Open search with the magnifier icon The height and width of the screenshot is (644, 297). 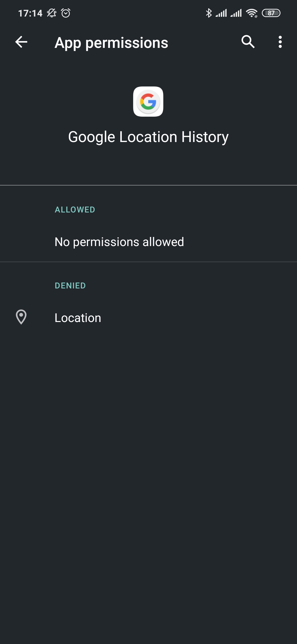(x=248, y=42)
